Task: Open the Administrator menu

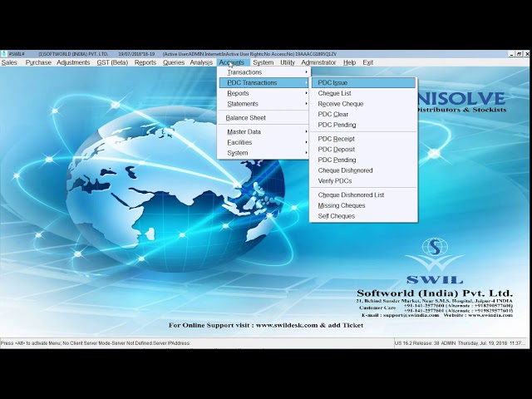Action: (318, 62)
